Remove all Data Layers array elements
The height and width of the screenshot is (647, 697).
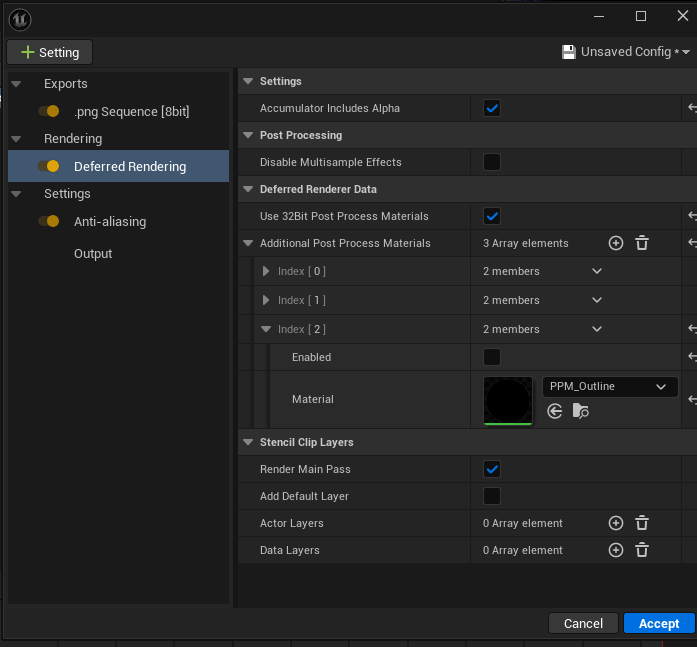(642, 550)
